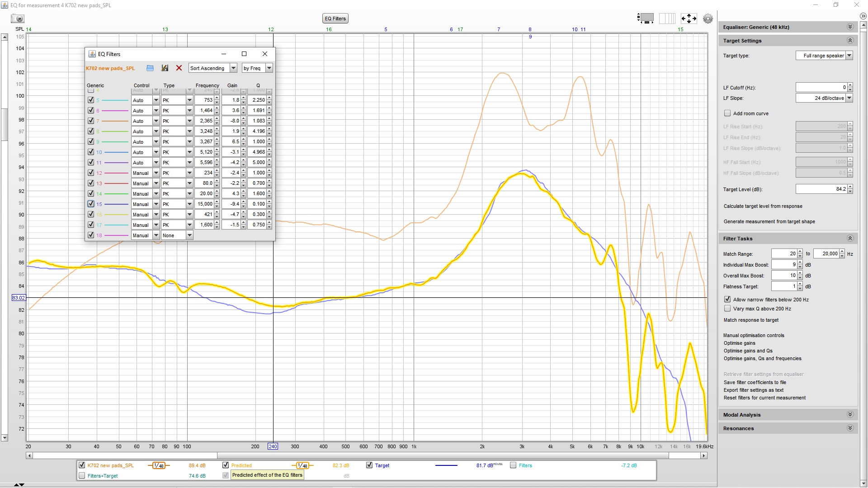Click Match response to target
This screenshot has height=488, width=868.
[751, 320]
